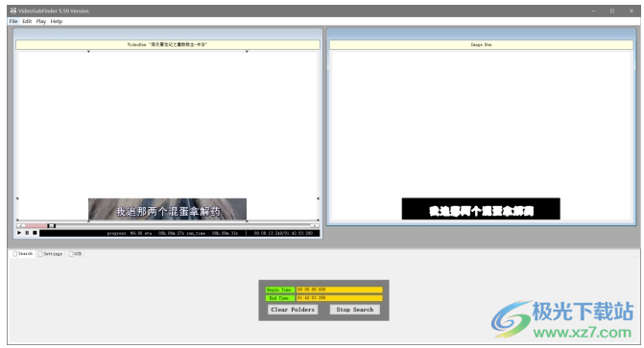The width and height of the screenshot is (644, 348).
Task: Open the Help menu
Action: pyautogui.click(x=57, y=21)
